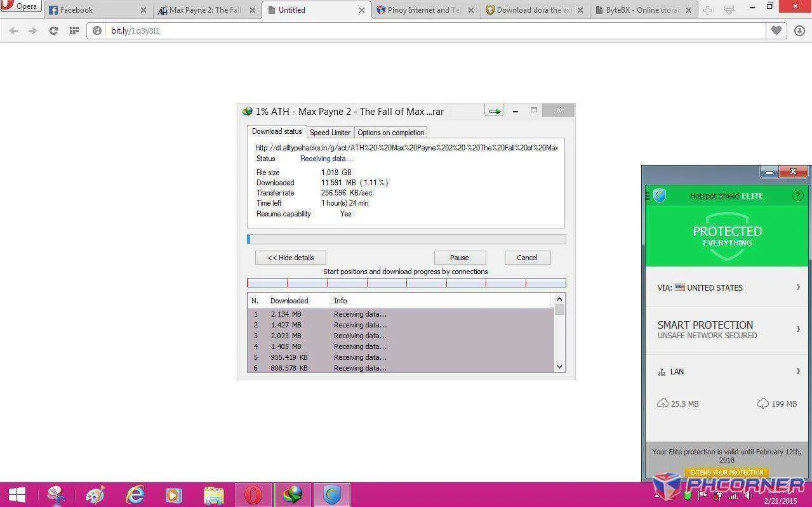Switch to Hotspot Shield in the taskbar
Image resolution: width=812 pixels, height=507 pixels.
tap(331, 494)
